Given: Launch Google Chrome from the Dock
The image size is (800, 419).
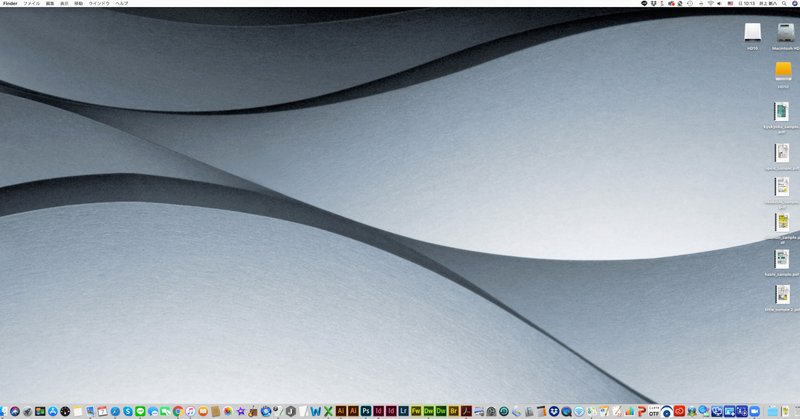Looking at the screenshot, I should (178, 411).
